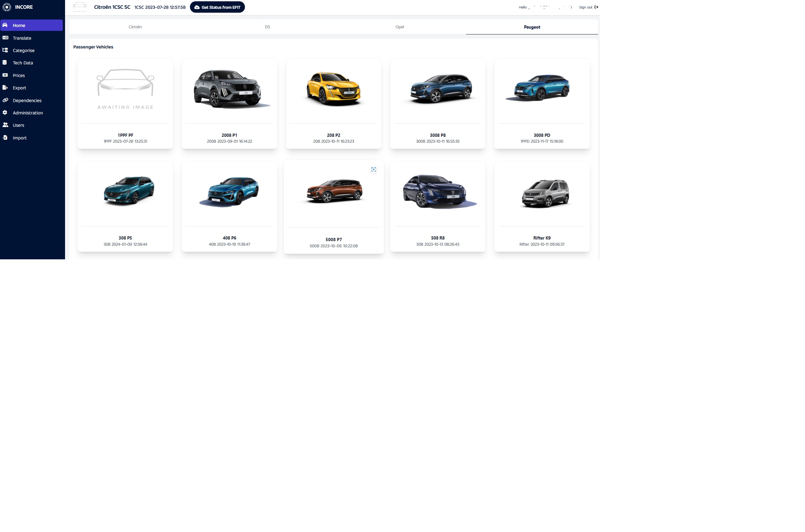805x532 pixels.
Task: Click the 208 P2 title text
Action: [333, 135]
